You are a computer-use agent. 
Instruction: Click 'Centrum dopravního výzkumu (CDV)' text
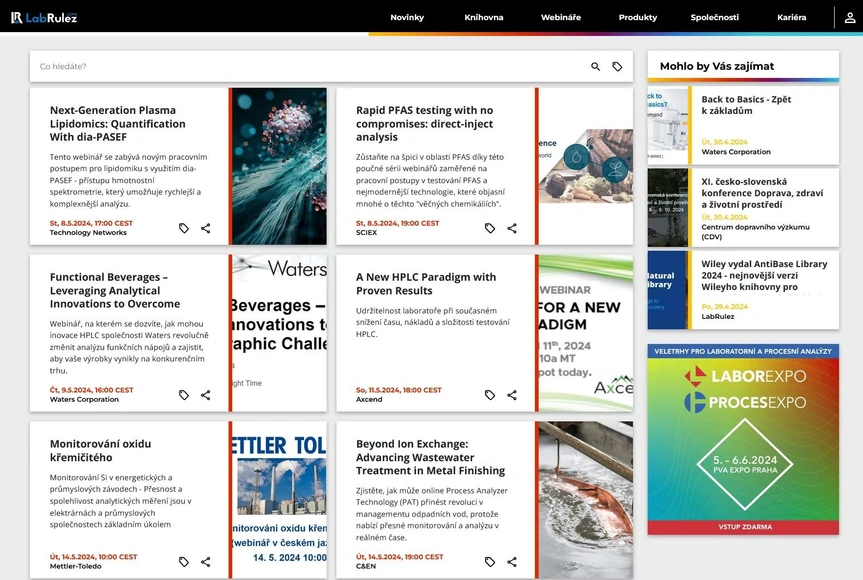pos(755,232)
